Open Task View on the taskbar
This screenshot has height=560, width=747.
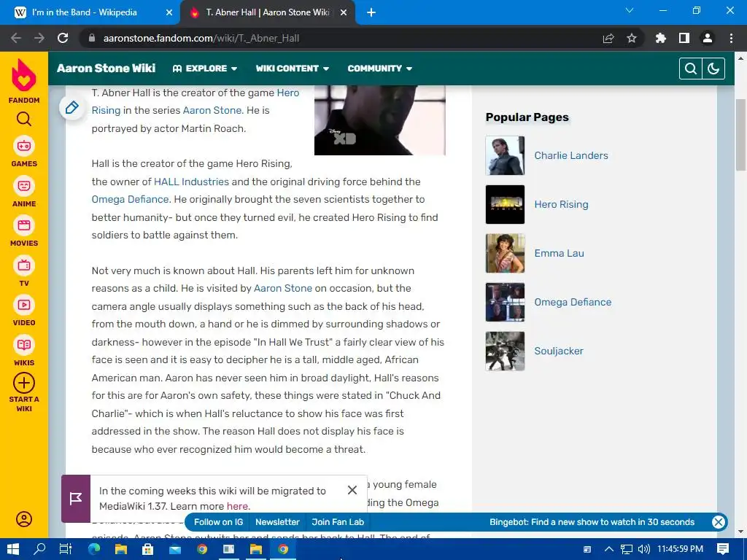coord(66,549)
